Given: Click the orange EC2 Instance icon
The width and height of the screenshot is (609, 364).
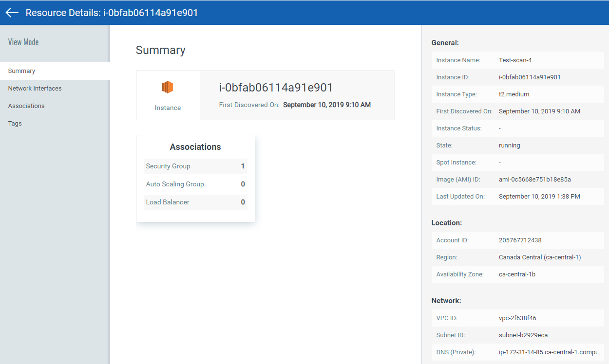Looking at the screenshot, I should point(168,87).
